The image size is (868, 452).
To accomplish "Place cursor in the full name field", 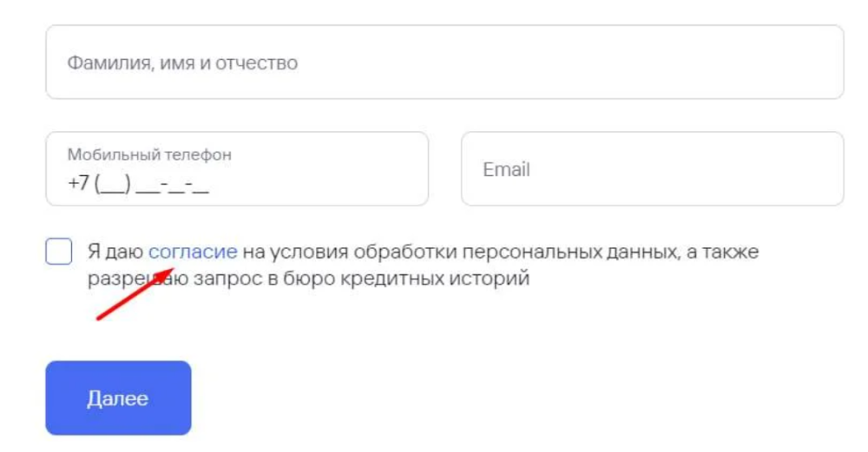I will [x=444, y=62].
